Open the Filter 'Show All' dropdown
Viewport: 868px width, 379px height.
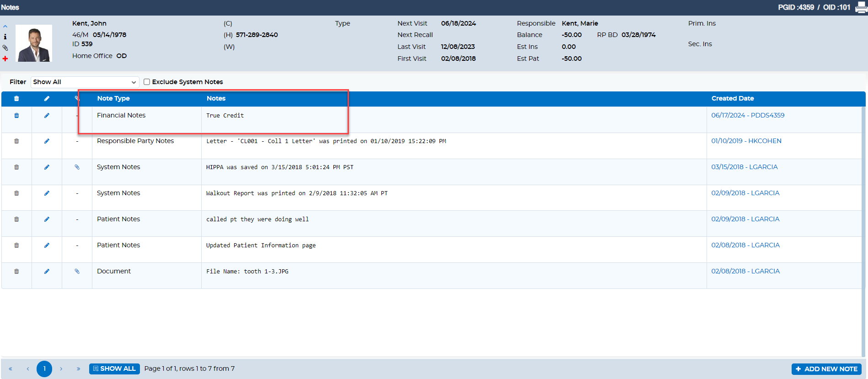coord(85,82)
